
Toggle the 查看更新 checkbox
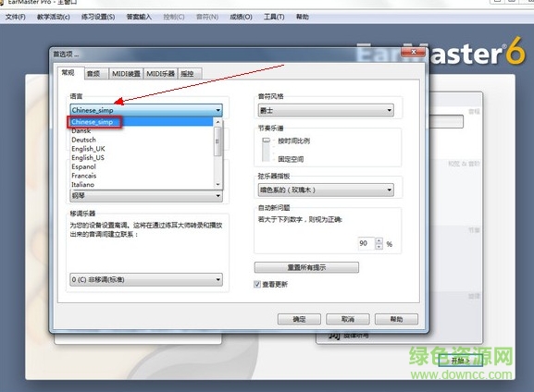pos(257,284)
